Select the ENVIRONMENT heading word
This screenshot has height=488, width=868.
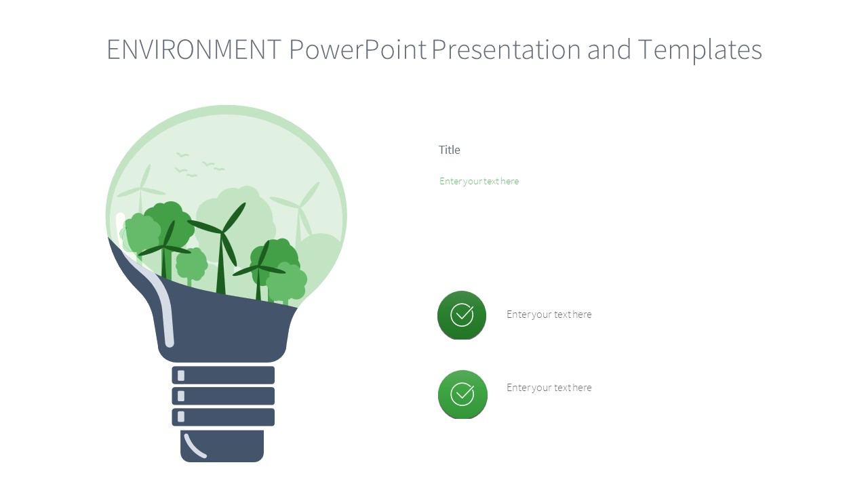tap(194, 49)
